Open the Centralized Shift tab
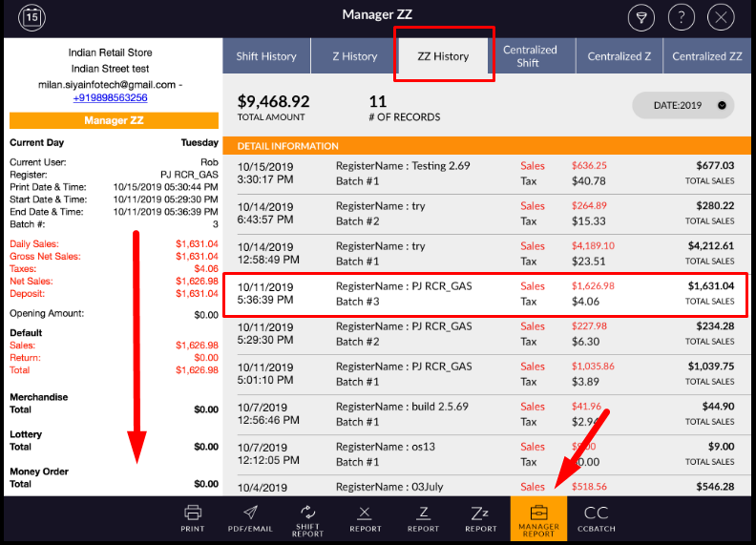Image resolution: width=756 pixels, height=545 pixels. click(x=530, y=56)
